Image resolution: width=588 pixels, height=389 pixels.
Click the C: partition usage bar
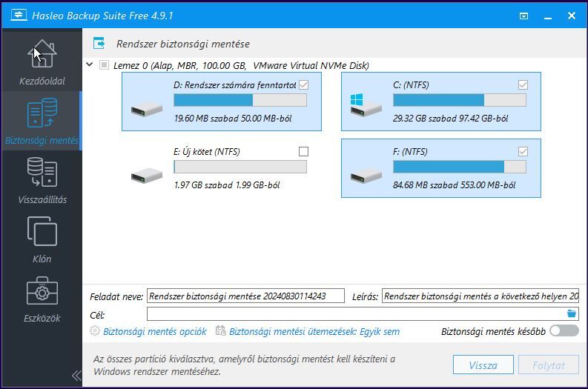460,100
